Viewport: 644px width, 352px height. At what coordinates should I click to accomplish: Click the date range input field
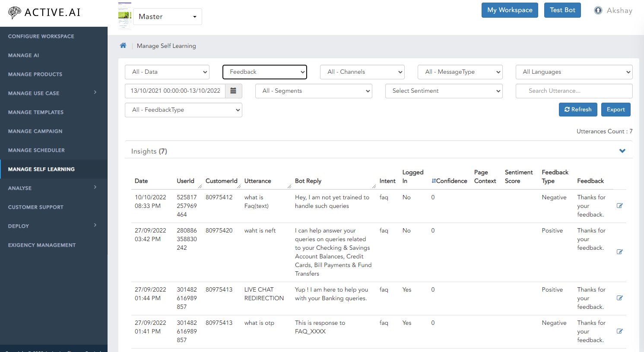(x=175, y=91)
